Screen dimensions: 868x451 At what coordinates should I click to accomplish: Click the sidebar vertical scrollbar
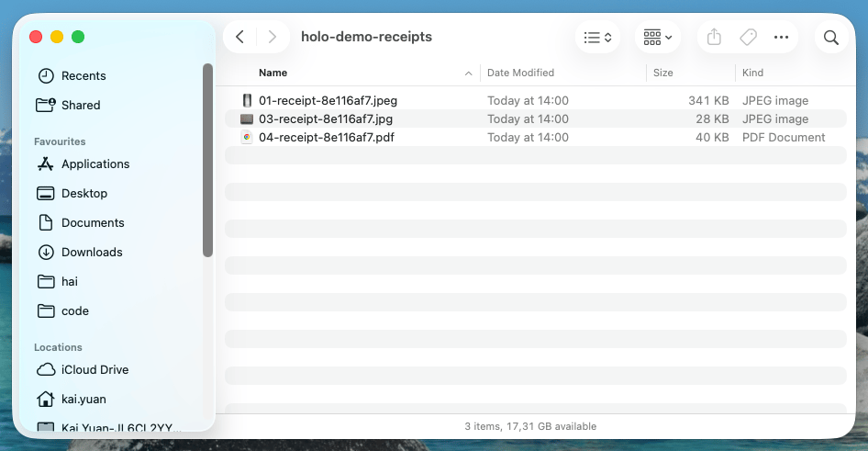tap(207, 160)
